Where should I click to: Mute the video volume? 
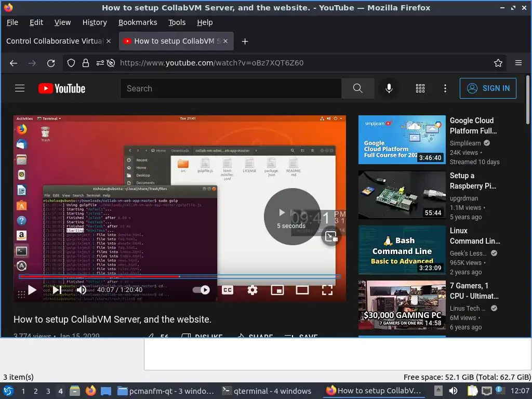(81, 290)
